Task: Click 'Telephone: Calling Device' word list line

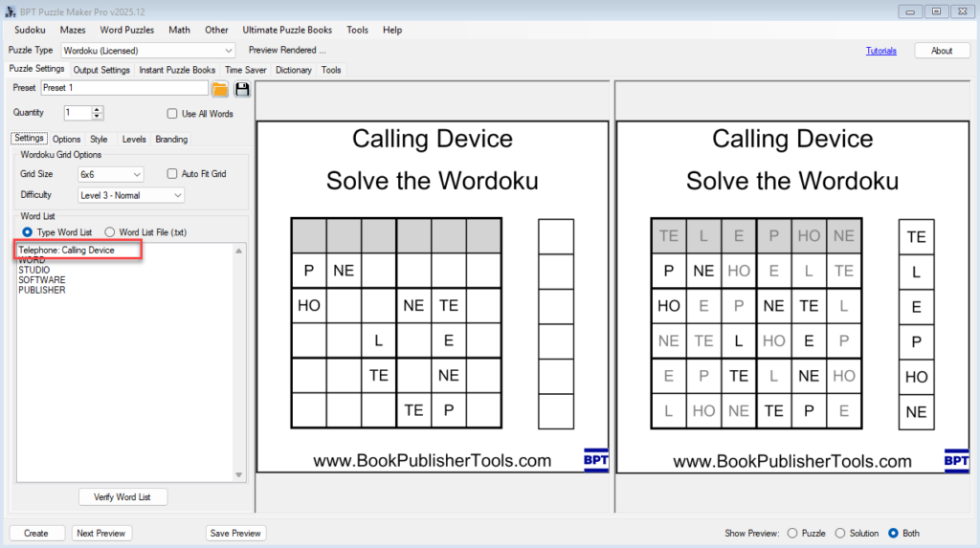Action: point(66,250)
